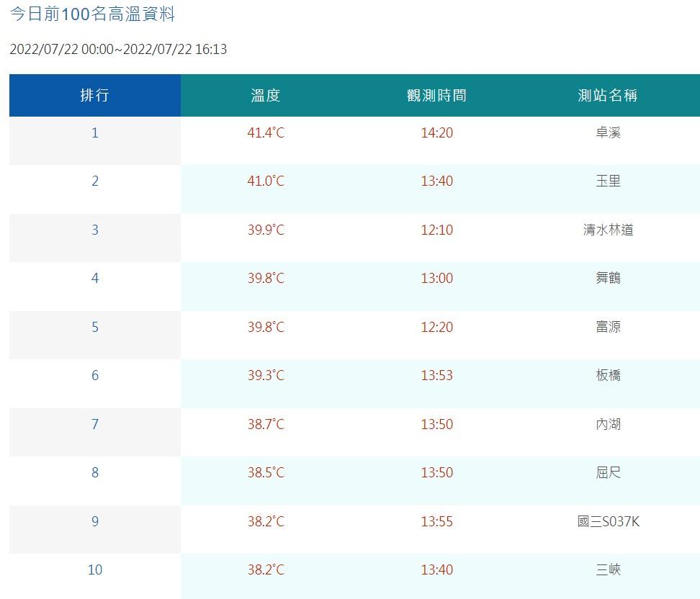Click the 溫度 column header
Screen dimensions: 700x599
[266, 95]
